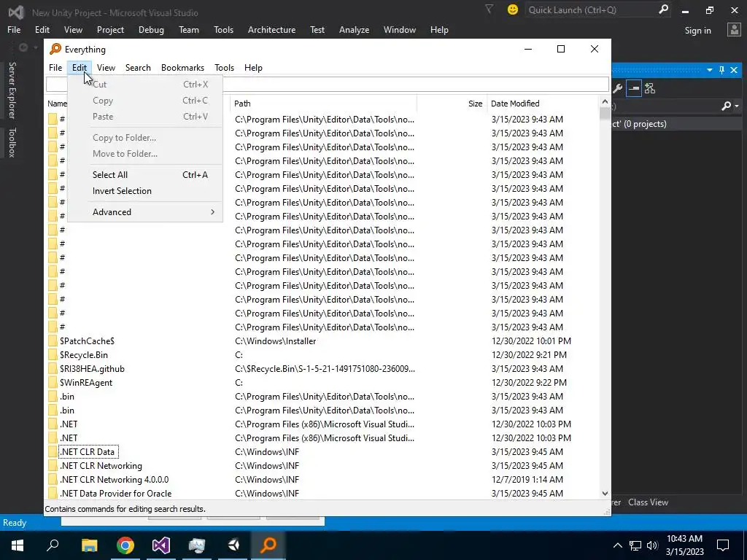Open the Solution Explorer window position dropdown arrow
This screenshot has width=747, height=560.
tap(709, 70)
